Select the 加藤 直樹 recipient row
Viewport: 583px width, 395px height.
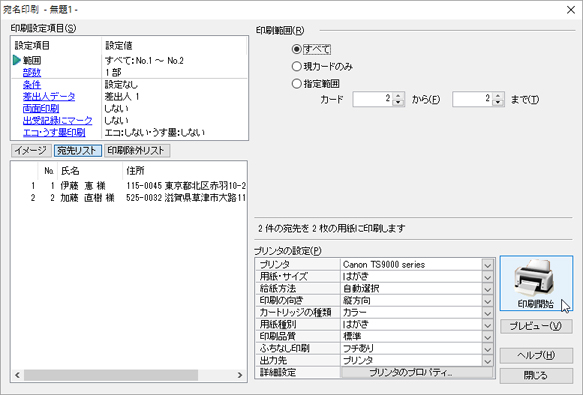(129, 198)
